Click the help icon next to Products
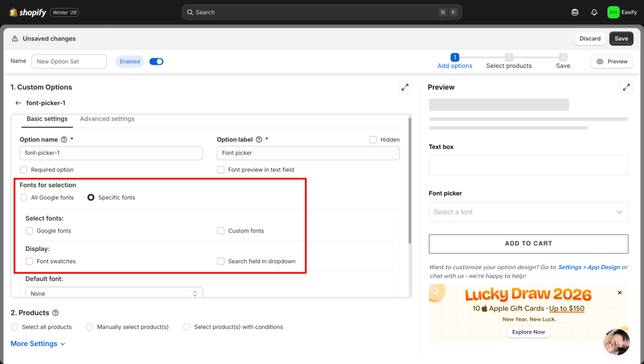 point(55,313)
